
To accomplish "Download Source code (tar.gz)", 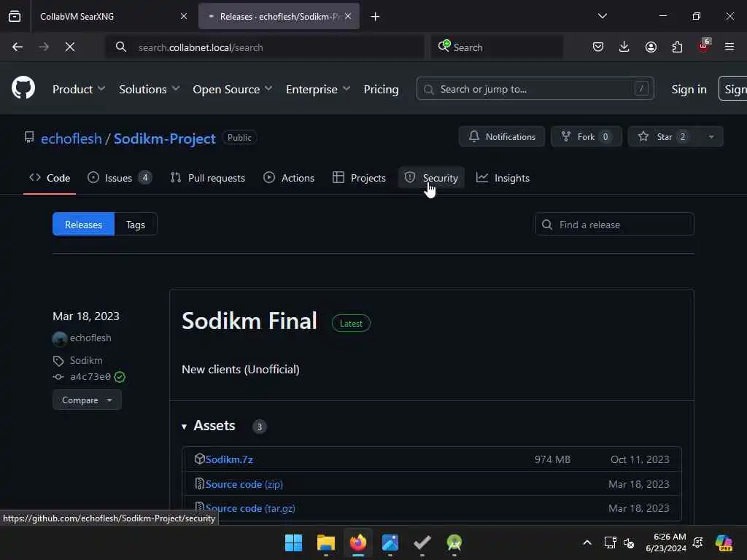I will point(250,508).
